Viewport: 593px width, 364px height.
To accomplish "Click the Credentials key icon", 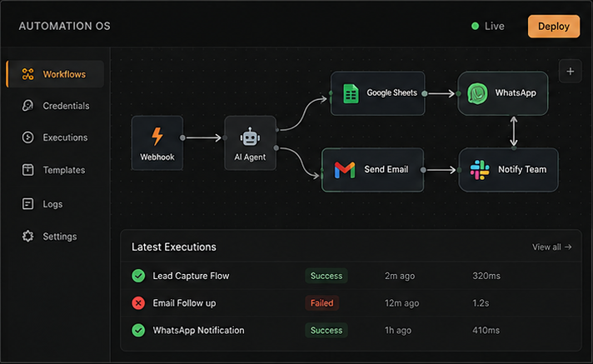I will tap(27, 106).
